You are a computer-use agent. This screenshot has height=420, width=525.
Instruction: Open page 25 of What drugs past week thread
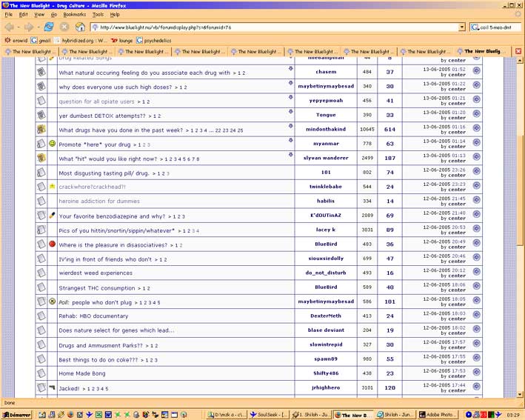(x=240, y=130)
